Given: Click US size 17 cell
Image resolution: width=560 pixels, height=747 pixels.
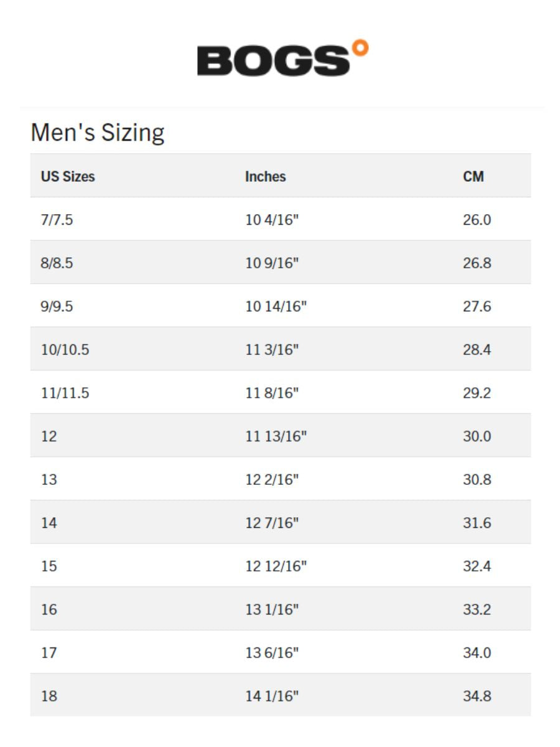Looking at the screenshot, I should (x=49, y=652).
